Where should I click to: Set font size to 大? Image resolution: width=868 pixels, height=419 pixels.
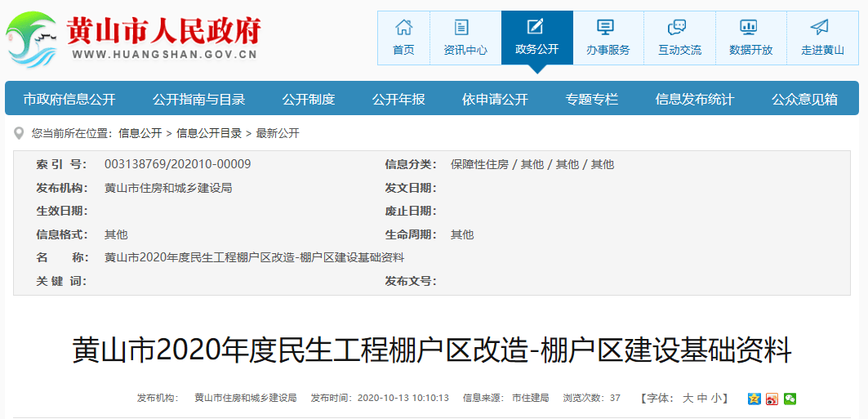pos(687,398)
